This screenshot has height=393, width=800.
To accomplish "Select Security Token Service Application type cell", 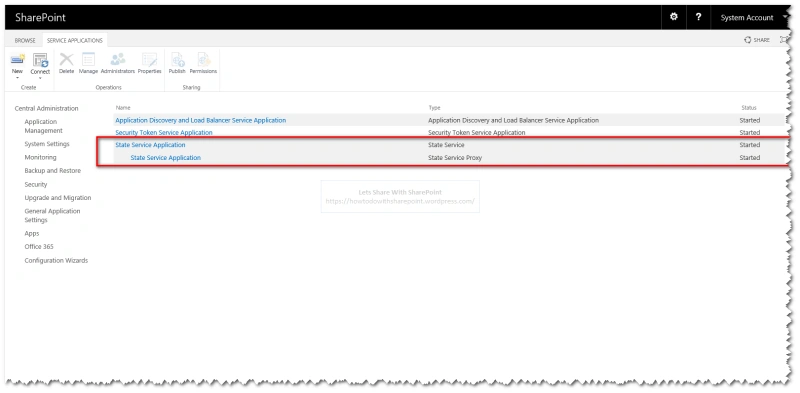I will [477, 133].
